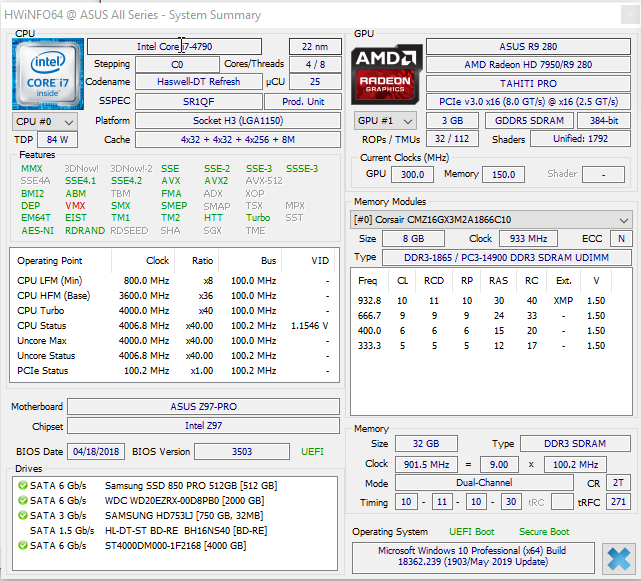This screenshot has width=641, height=581.
Task: Click the UEFI Boot label
Action: [x=471, y=532]
